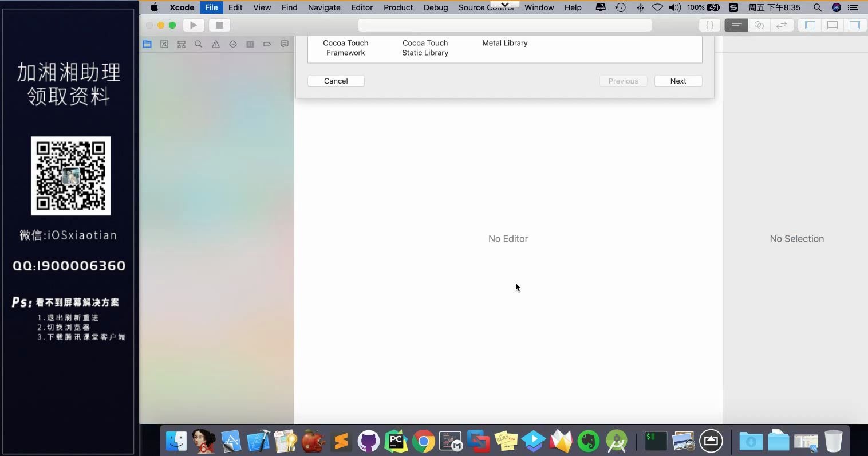Open the Window menu
This screenshot has width=868, height=456.
[539, 7]
